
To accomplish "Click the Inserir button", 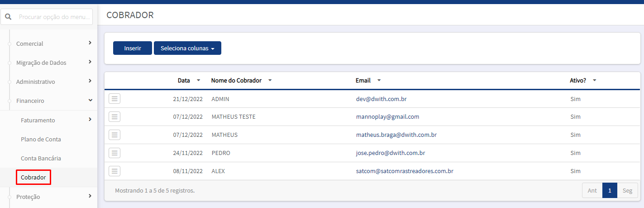I will pyautogui.click(x=133, y=48).
